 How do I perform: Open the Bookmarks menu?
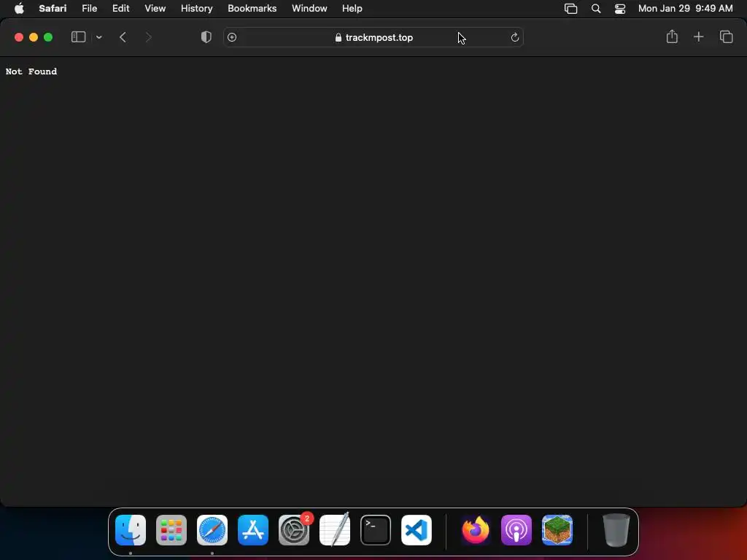[252, 9]
